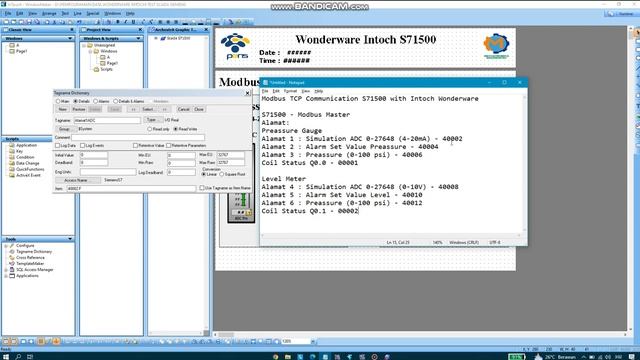Click the Access Name button
The width and height of the screenshot is (640, 360).
78,180
